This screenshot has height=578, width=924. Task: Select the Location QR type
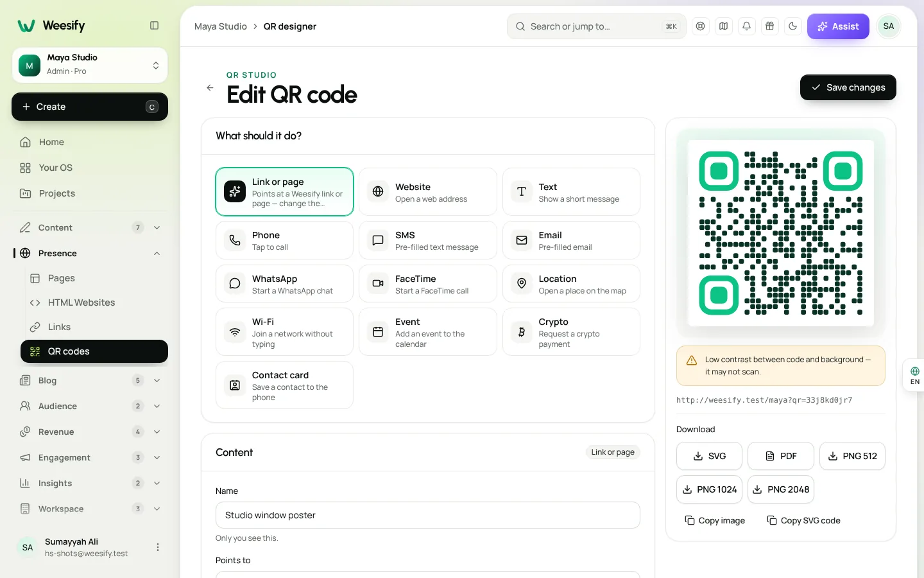click(571, 284)
